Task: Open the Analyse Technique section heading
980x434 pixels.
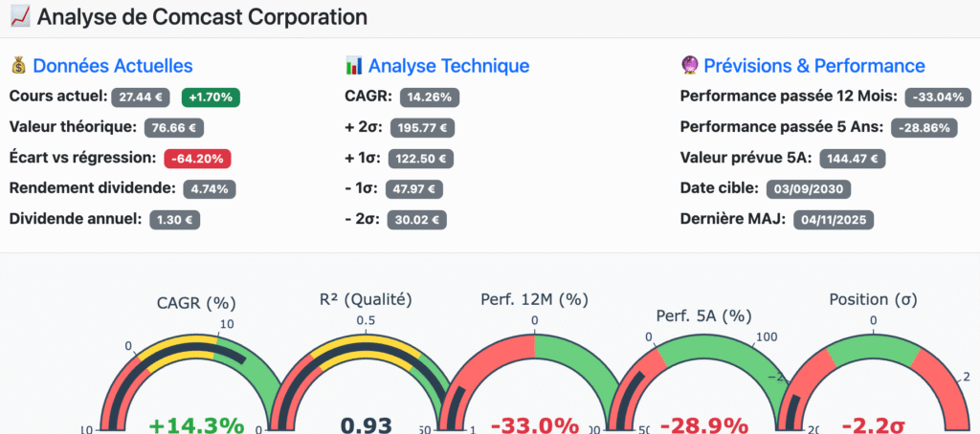Action: point(449,66)
